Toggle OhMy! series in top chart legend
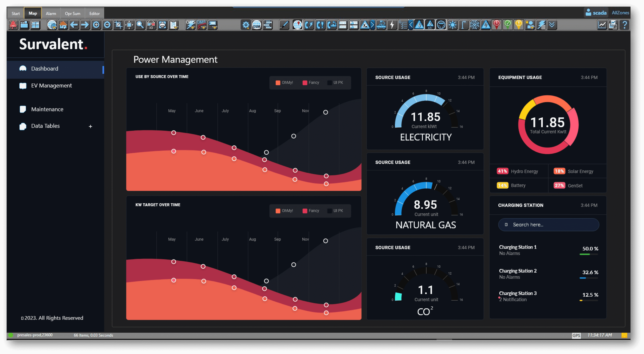The image size is (644, 354). click(284, 83)
